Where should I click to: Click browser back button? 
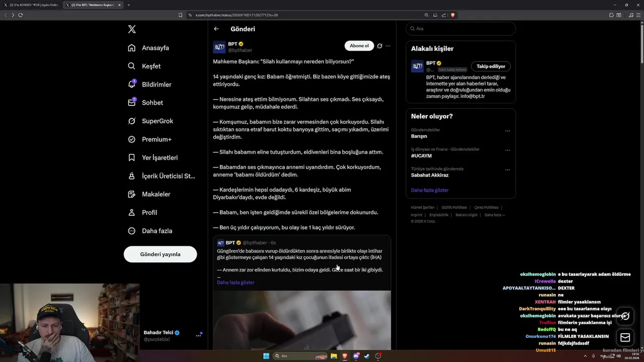(x=6, y=15)
